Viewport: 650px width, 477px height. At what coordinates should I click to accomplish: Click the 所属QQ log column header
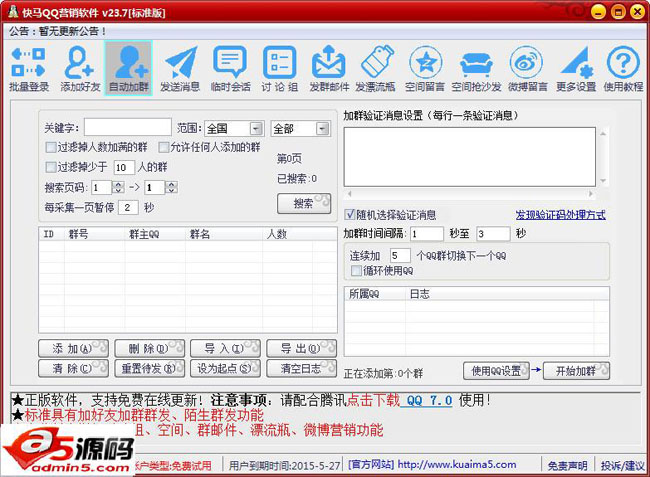click(x=375, y=294)
